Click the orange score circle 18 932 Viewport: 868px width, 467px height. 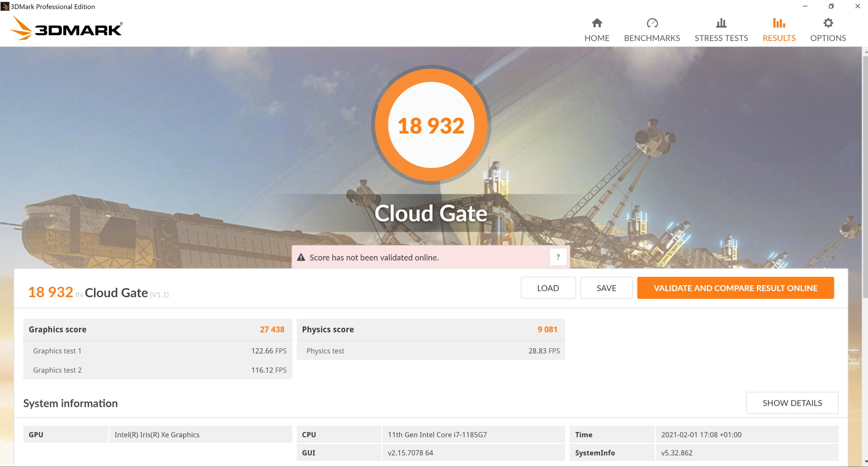(x=431, y=125)
